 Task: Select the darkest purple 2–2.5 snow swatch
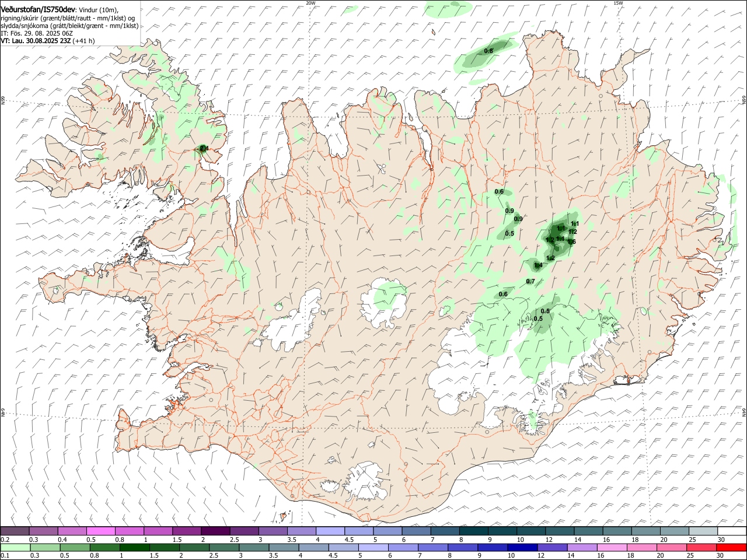pyautogui.click(x=215, y=531)
